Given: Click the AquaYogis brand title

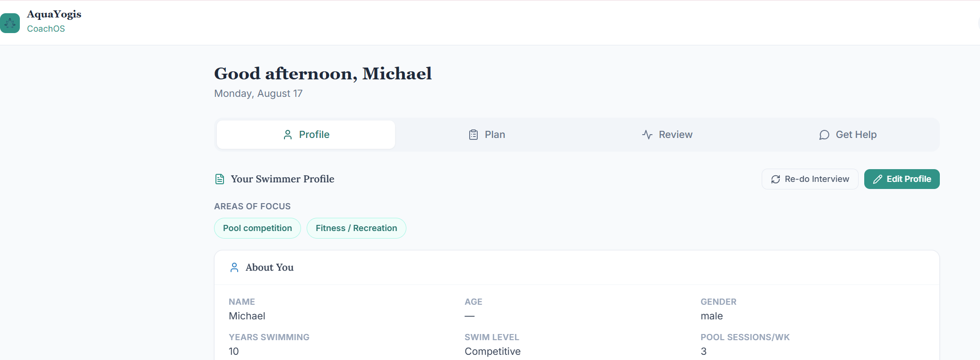Looking at the screenshot, I should tap(54, 14).
